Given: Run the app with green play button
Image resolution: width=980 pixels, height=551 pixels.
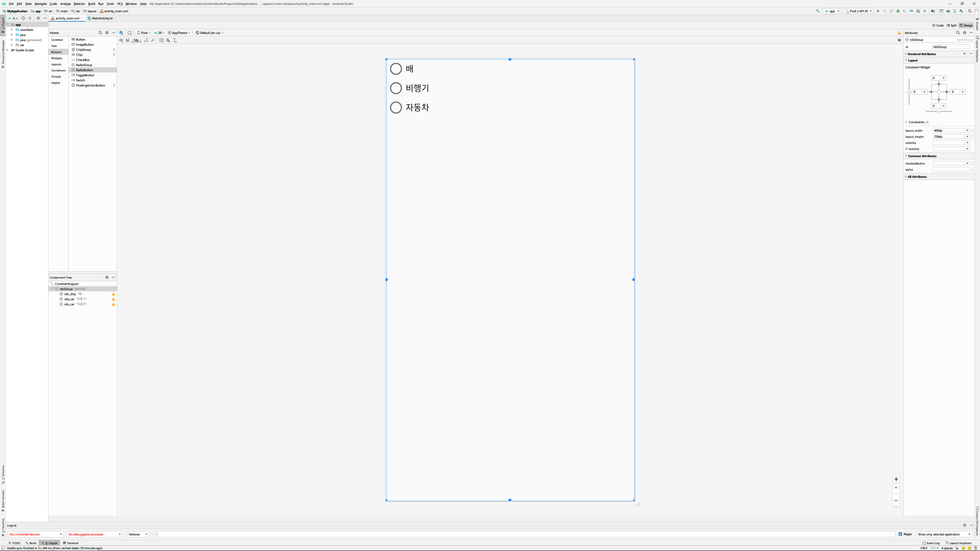Looking at the screenshot, I should click(878, 11).
